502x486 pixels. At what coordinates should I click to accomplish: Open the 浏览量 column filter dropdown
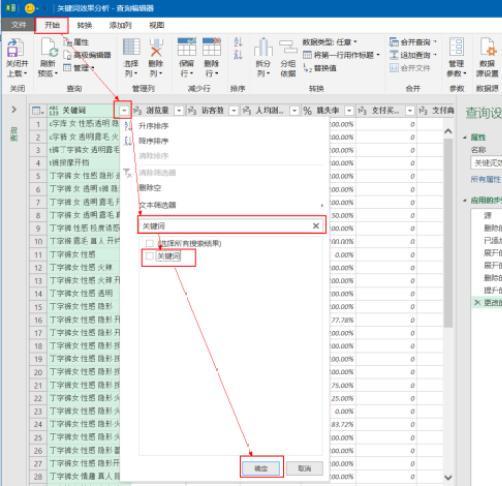pos(179,110)
